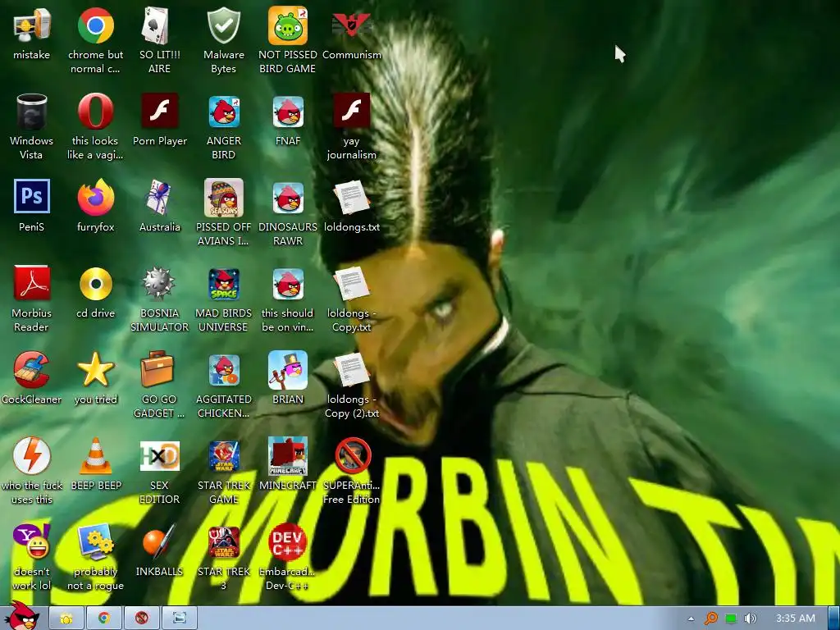Viewport: 840px width, 630px height.
Task: Click SUPERAntiSpyware taskbar button
Action: pos(142,619)
